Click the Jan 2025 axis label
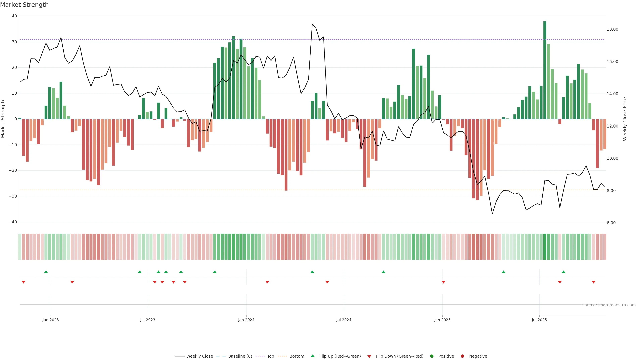Screen dimensions: 644x362 [442, 320]
